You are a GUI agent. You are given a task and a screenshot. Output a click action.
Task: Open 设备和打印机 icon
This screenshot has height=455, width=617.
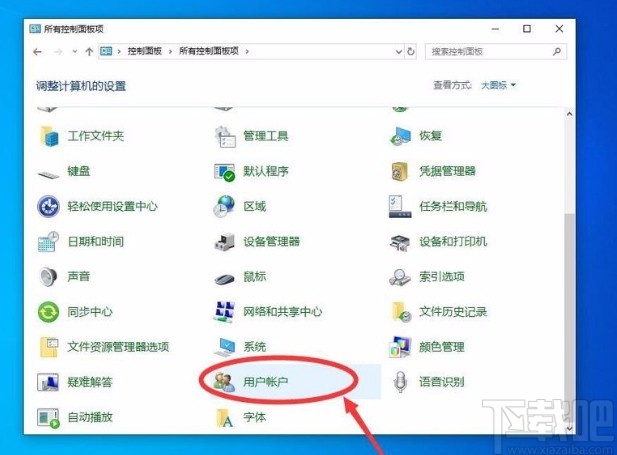pos(400,242)
